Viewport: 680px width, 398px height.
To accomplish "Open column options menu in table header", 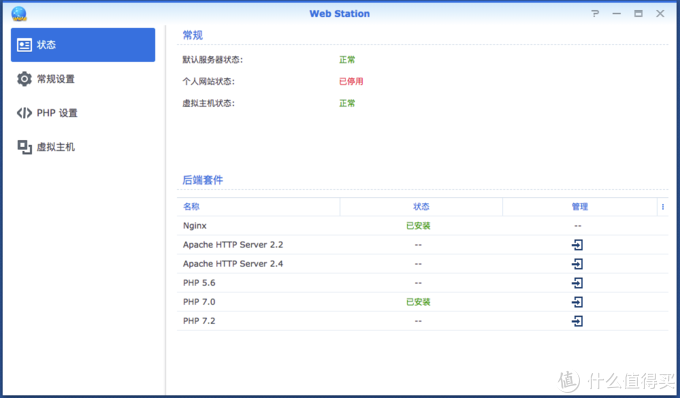I will 663,207.
